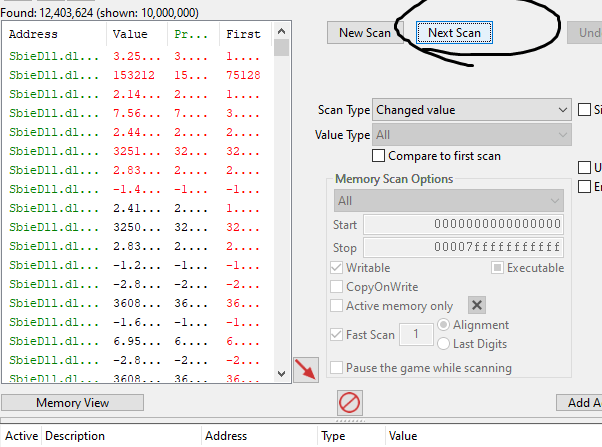Click the X icon beside Active memory only
602x447 pixels.
point(477,305)
